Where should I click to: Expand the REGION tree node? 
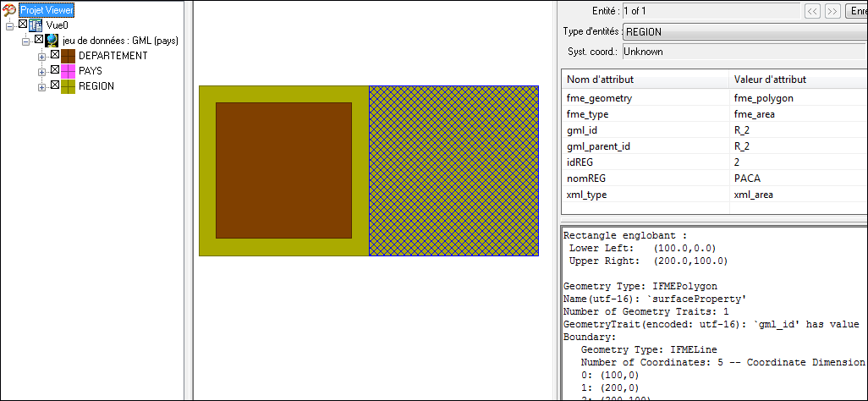[x=41, y=86]
